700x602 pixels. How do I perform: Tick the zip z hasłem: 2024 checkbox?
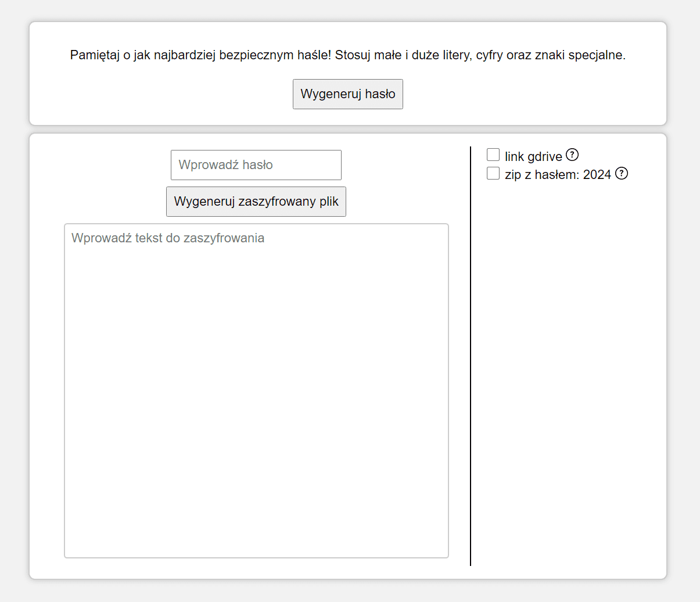493,173
